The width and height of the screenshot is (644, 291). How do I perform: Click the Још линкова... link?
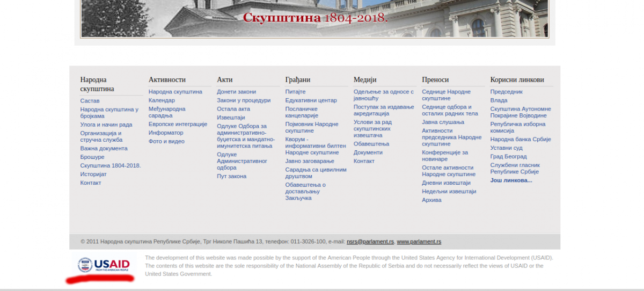[511, 180]
